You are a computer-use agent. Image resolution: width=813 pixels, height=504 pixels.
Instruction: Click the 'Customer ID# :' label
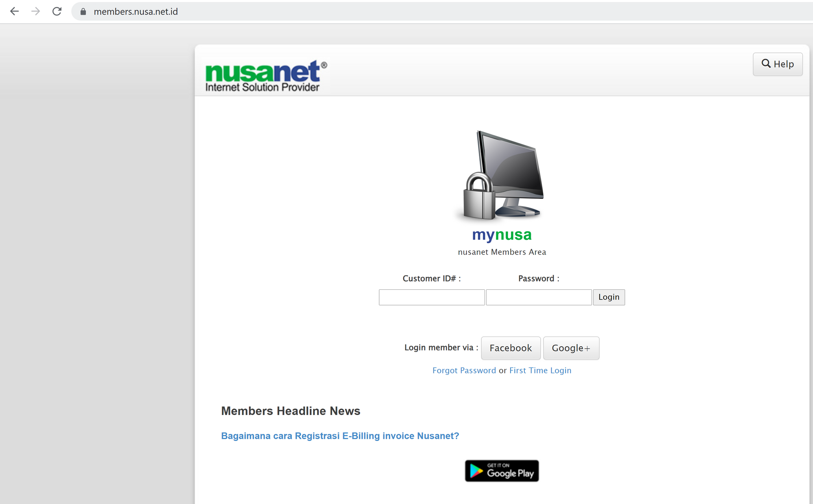point(432,278)
